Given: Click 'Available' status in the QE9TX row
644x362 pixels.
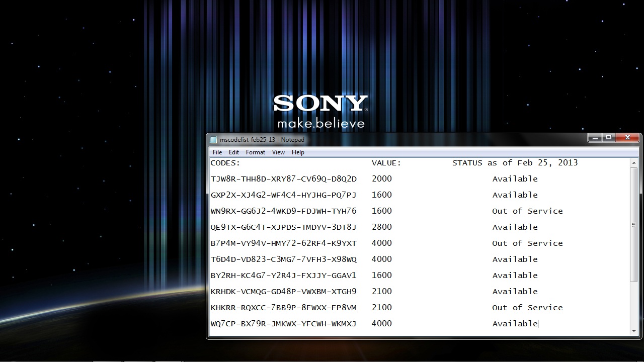Looking at the screenshot, I should 515,227.
